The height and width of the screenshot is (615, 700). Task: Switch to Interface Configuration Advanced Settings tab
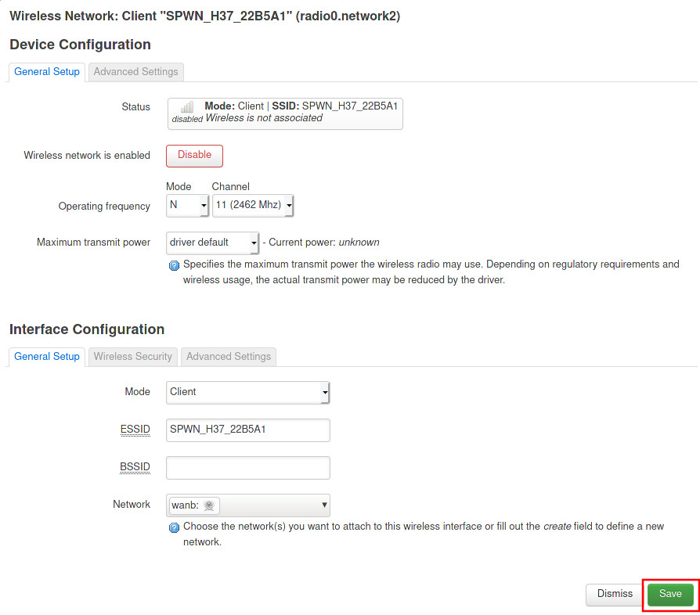click(229, 357)
